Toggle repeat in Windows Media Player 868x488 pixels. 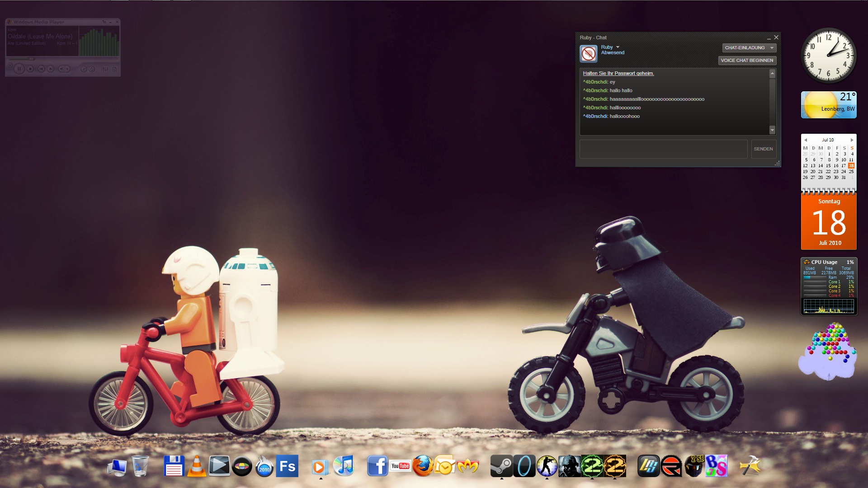(92, 69)
